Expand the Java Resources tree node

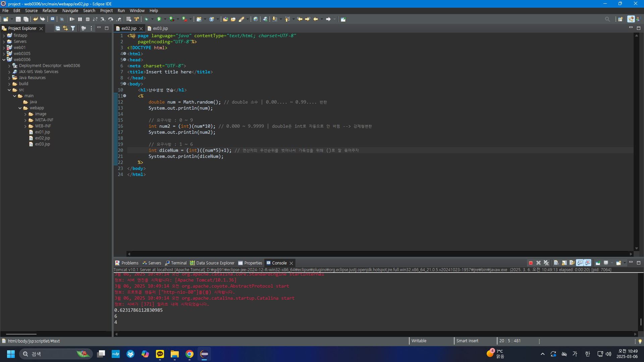click(9, 78)
